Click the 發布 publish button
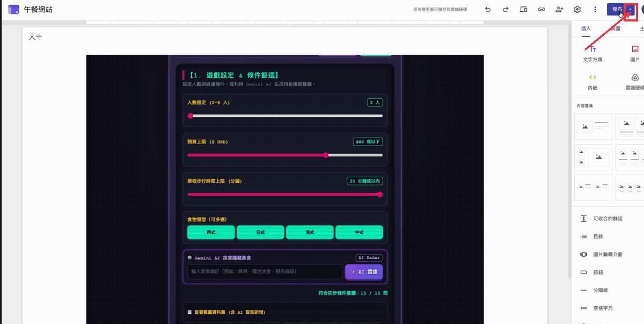 pyautogui.click(x=617, y=9)
